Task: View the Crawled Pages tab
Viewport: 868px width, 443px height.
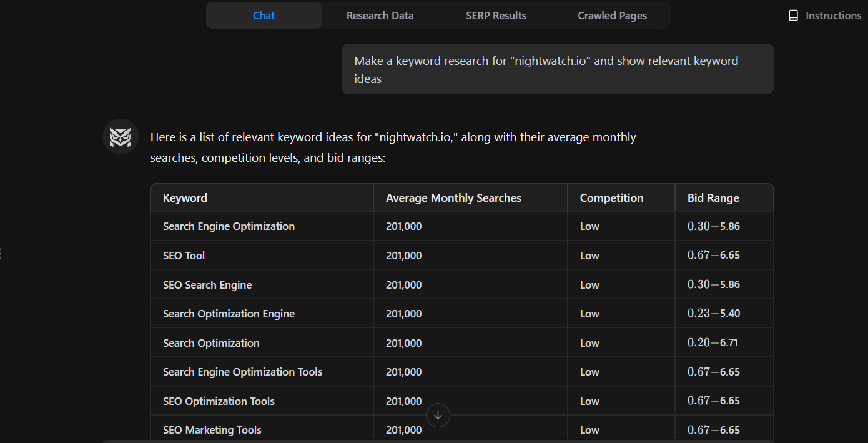Action: pyautogui.click(x=612, y=15)
